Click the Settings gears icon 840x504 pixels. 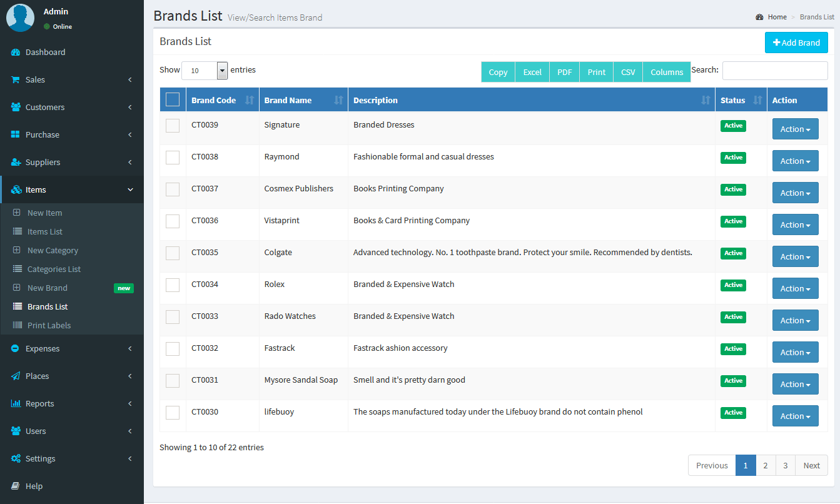(x=16, y=459)
